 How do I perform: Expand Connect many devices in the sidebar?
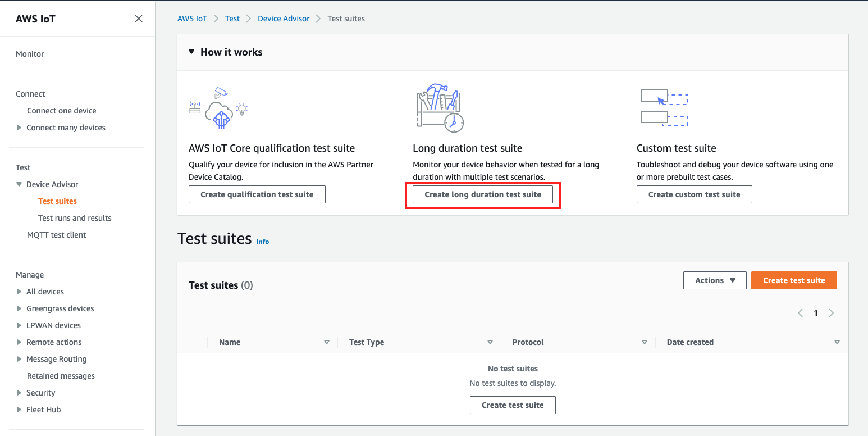point(19,128)
